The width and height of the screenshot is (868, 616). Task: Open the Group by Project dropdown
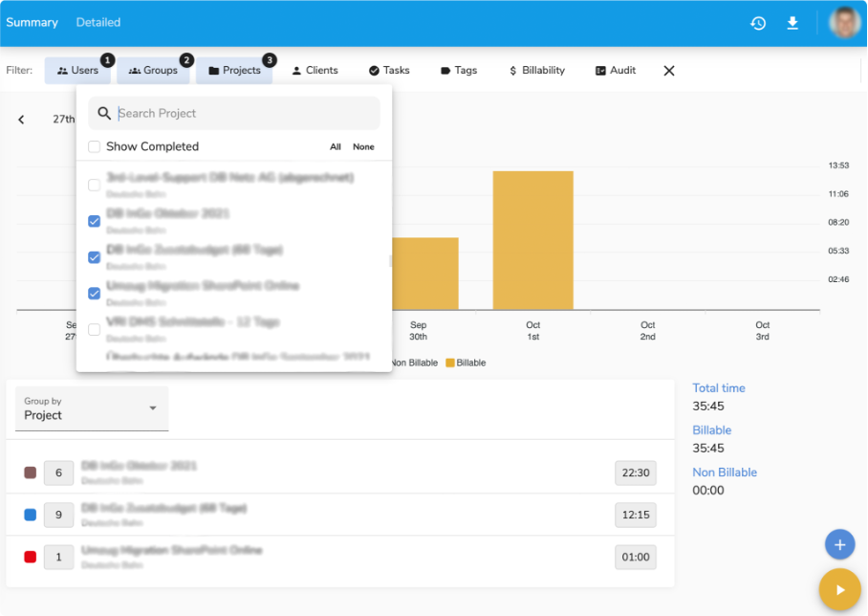(x=92, y=409)
